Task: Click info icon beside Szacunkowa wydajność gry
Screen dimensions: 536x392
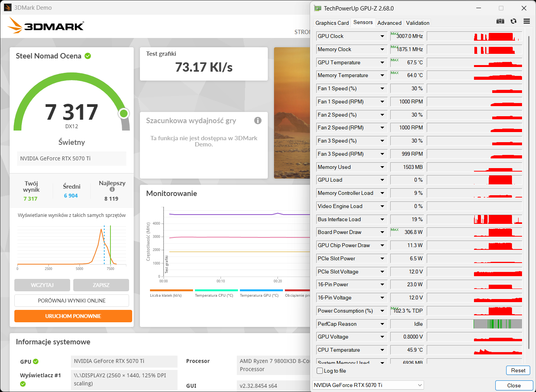Action: click(x=258, y=120)
